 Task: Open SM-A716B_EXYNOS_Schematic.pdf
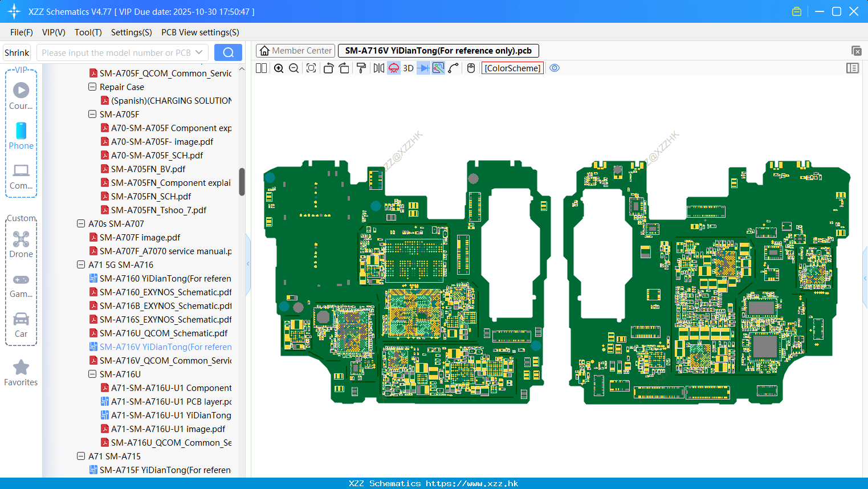165,306
